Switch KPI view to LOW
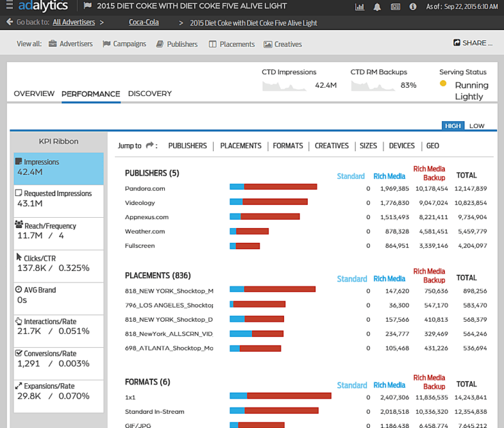This screenshot has height=428, width=504. tap(477, 126)
